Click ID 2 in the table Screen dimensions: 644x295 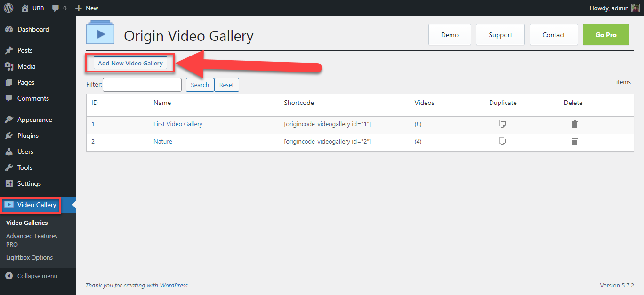[x=93, y=141]
